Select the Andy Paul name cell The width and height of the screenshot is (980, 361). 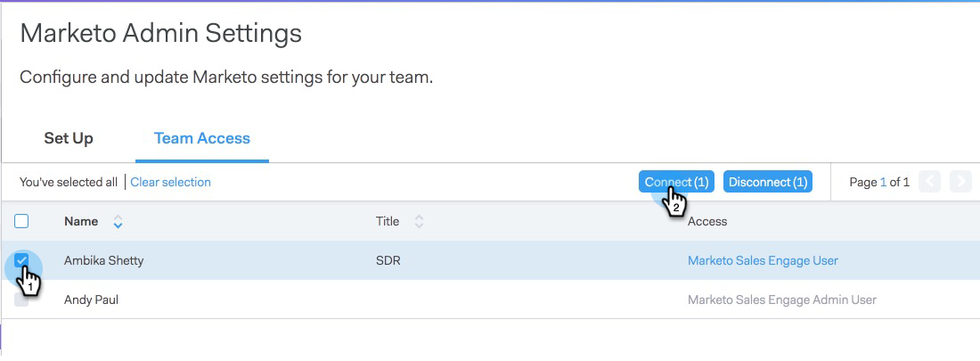point(91,299)
